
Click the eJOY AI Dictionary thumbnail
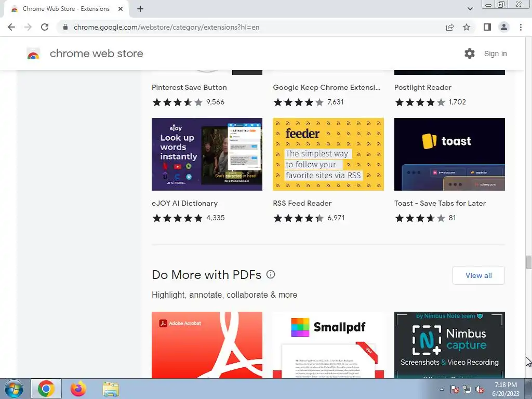pyautogui.click(x=207, y=154)
